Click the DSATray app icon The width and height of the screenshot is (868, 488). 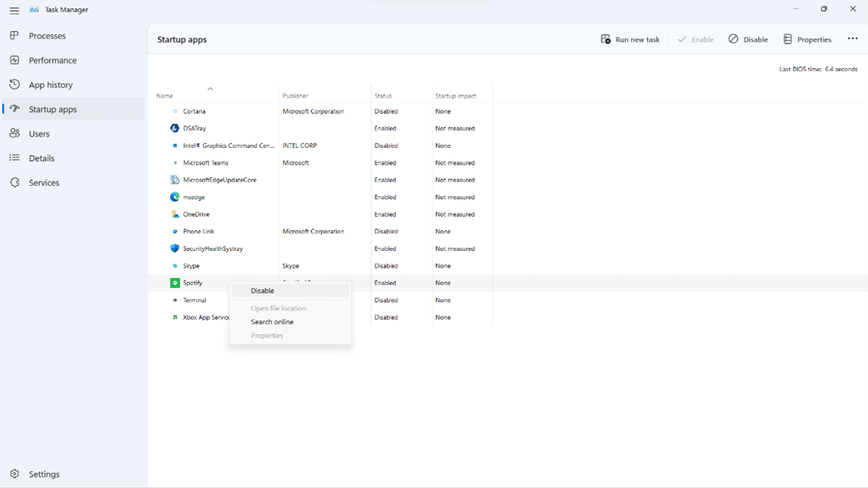[x=175, y=128]
